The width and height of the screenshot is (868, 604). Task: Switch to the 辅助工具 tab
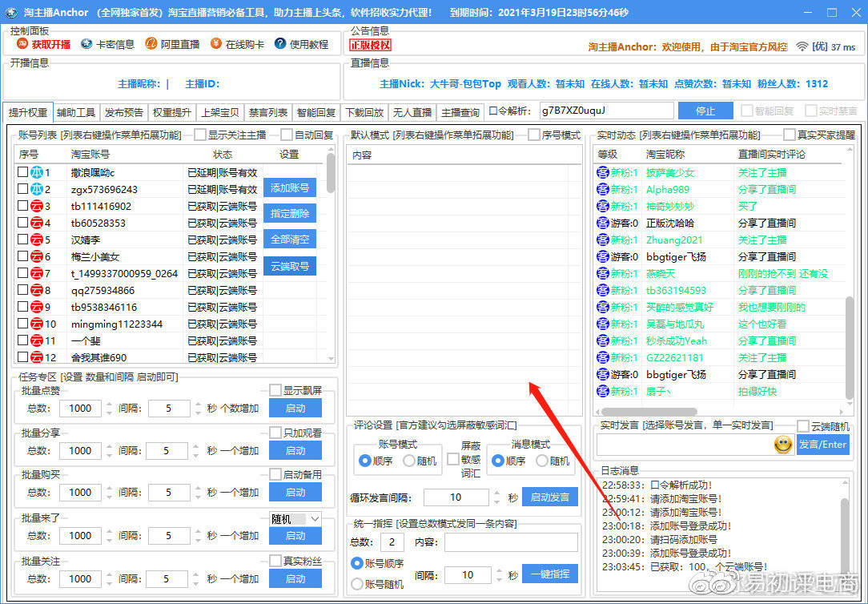click(75, 112)
